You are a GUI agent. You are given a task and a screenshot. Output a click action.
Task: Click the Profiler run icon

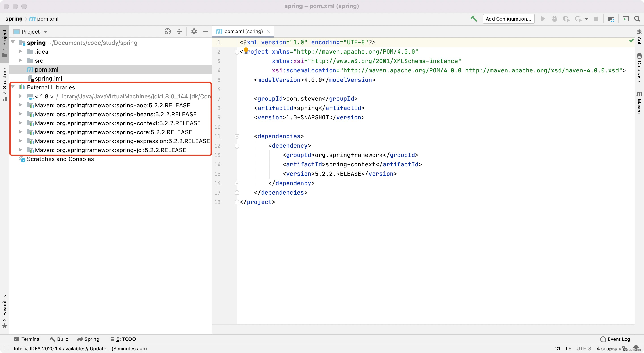[578, 19]
